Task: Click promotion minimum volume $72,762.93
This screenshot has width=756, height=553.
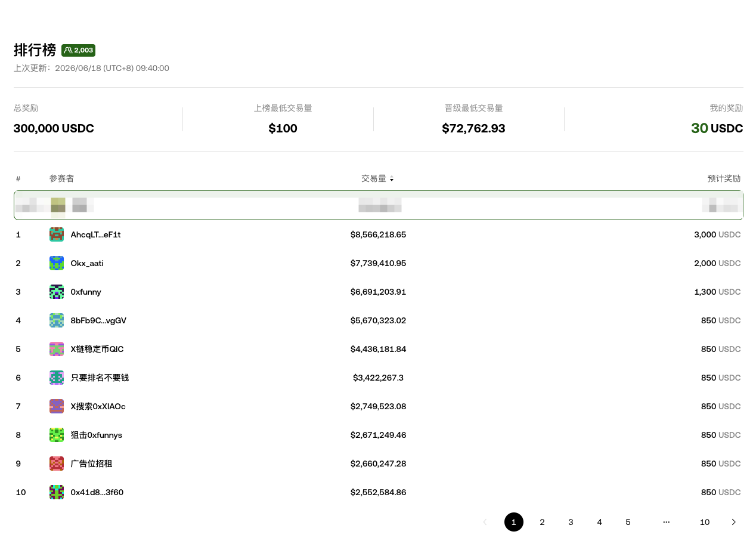Action: [x=473, y=128]
